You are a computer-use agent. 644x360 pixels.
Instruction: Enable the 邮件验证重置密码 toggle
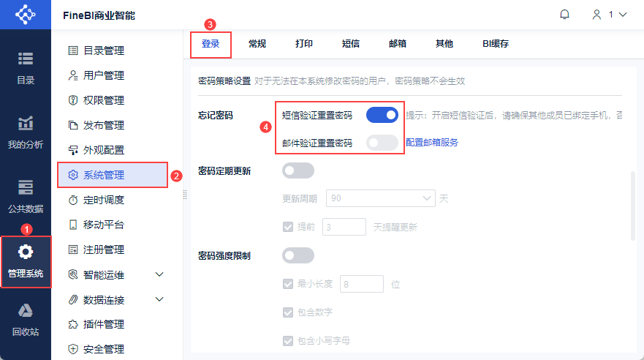(x=382, y=143)
